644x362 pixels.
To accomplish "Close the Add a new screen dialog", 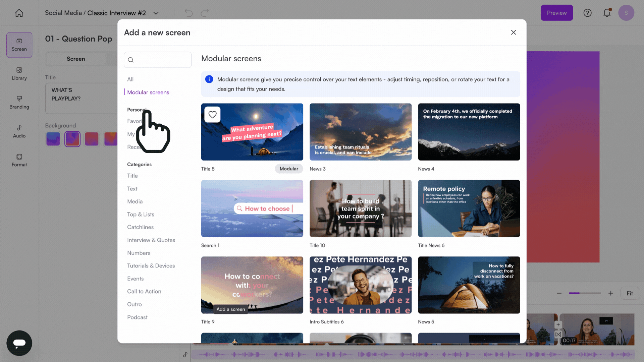I will [513, 32].
